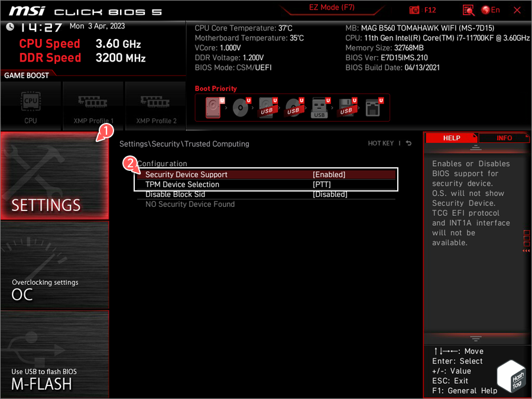Switch to the HELP tab

tap(451, 138)
